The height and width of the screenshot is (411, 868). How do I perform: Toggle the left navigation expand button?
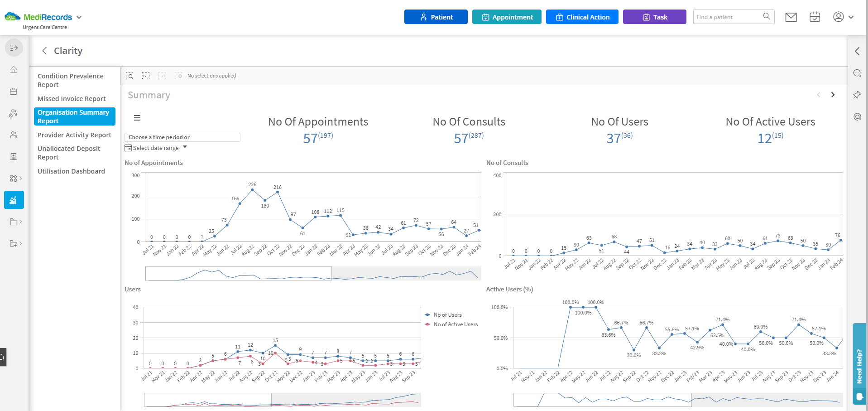[x=14, y=48]
